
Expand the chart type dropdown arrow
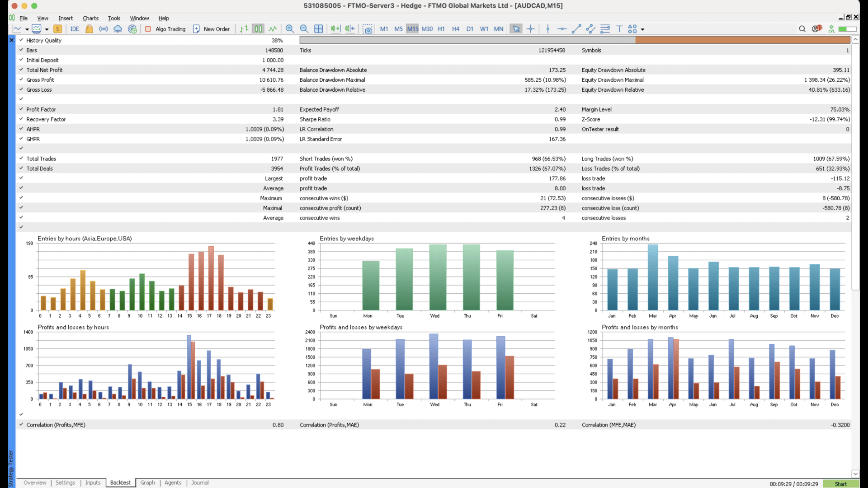27,29
